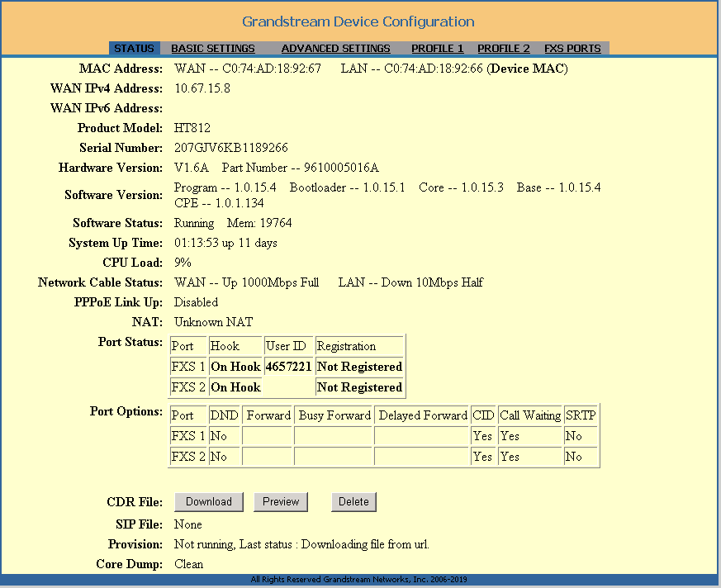The image size is (721, 588).
Task: Click Unknown NAT value
Action: pyautogui.click(x=213, y=322)
